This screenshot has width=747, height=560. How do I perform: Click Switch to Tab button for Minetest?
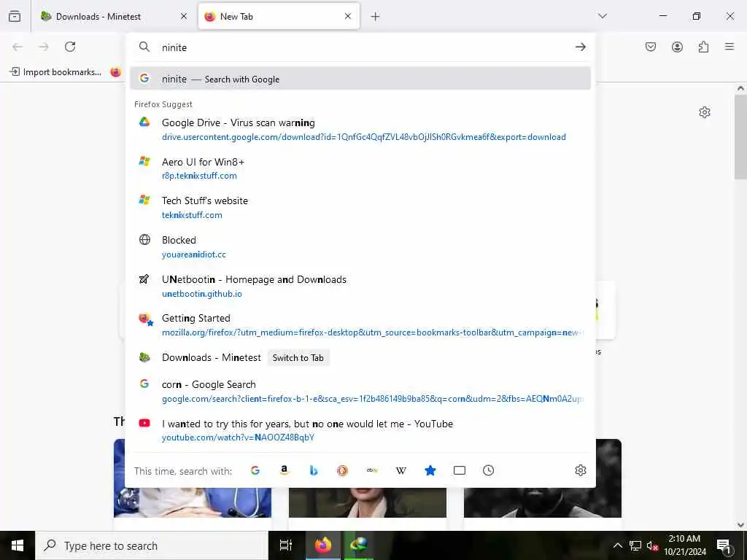298,357
